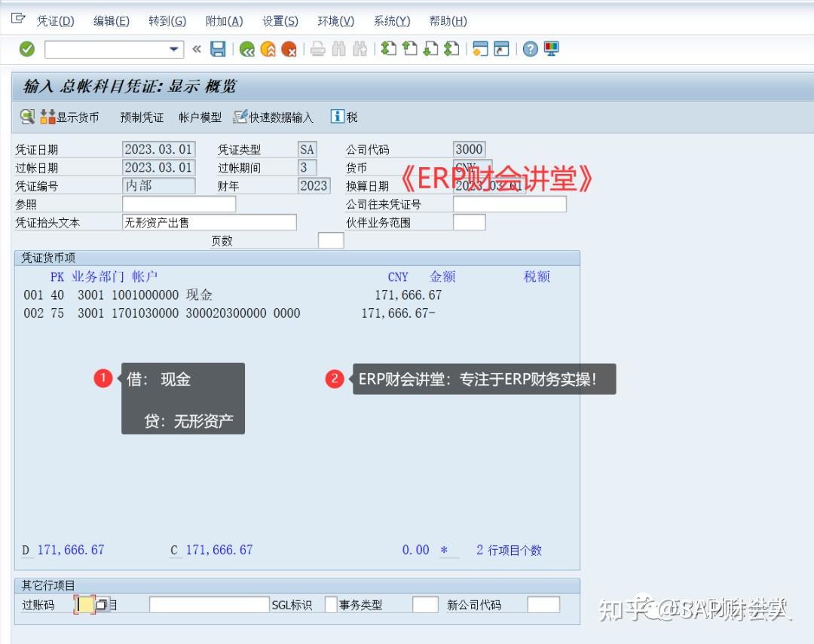Viewport: 814px width, 644px height.
Task: Click the 帐户模型 account model button
Action: (x=200, y=117)
